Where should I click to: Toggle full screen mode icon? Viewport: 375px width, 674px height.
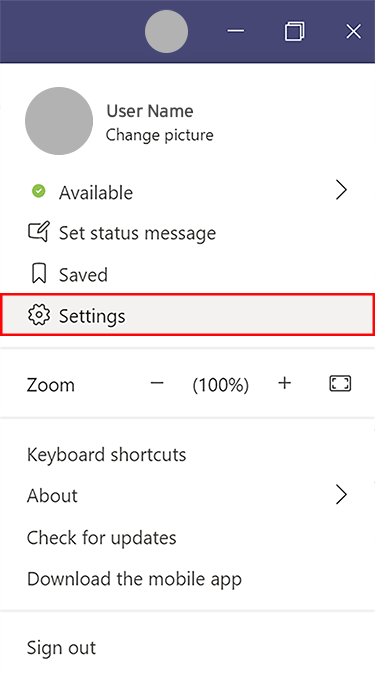[340, 383]
